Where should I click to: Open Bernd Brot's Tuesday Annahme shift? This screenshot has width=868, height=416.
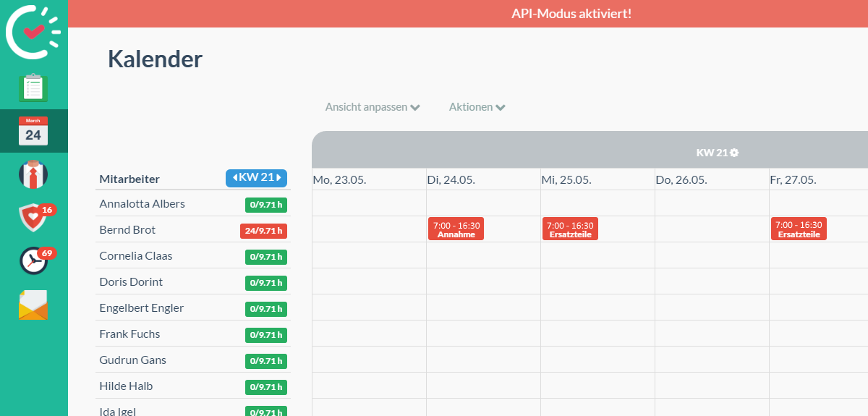456,229
